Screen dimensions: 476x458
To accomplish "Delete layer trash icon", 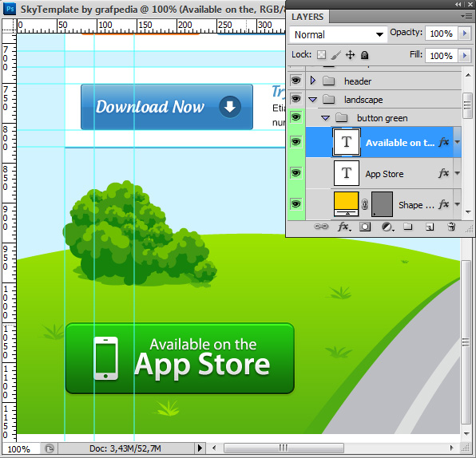I will [451, 227].
